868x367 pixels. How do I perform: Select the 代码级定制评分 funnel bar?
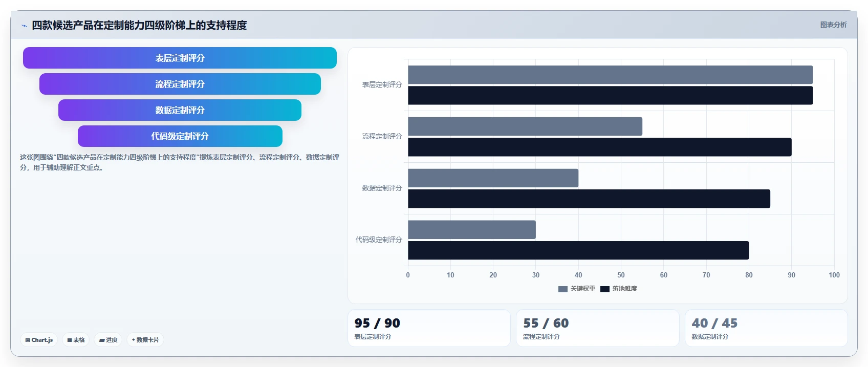click(180, 136)
